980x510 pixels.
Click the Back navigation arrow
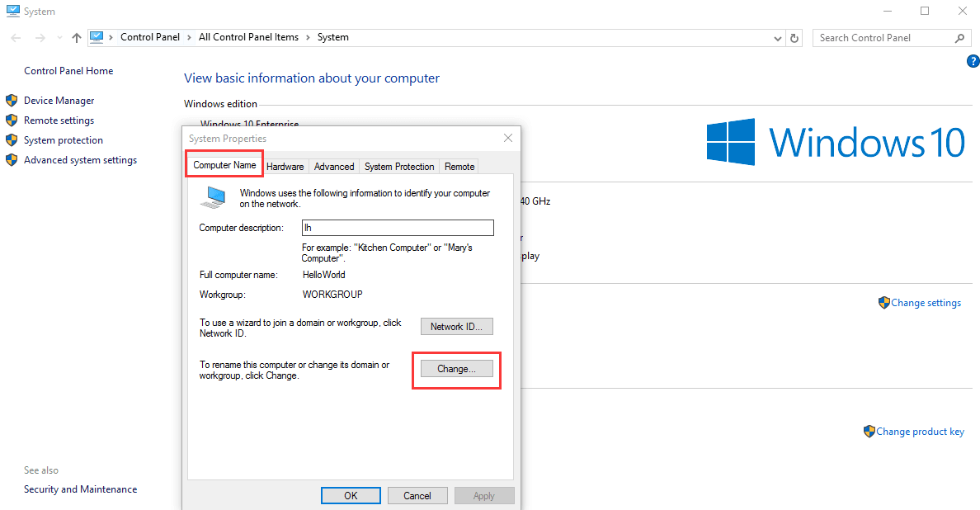pos(16,38)
